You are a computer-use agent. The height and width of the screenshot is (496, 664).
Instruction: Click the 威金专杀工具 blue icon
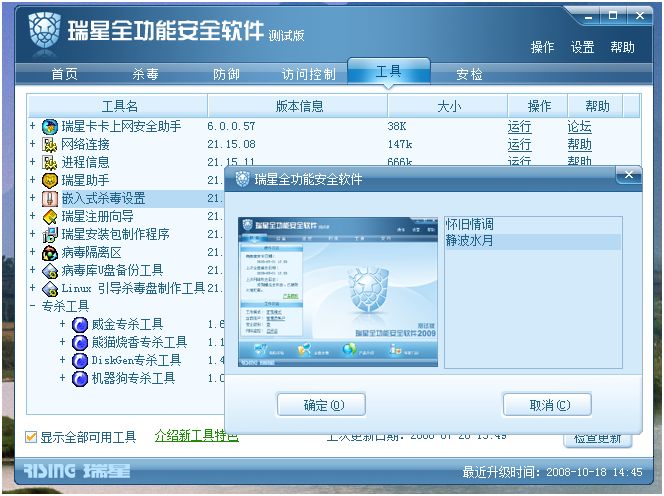[x=80, y=325]
